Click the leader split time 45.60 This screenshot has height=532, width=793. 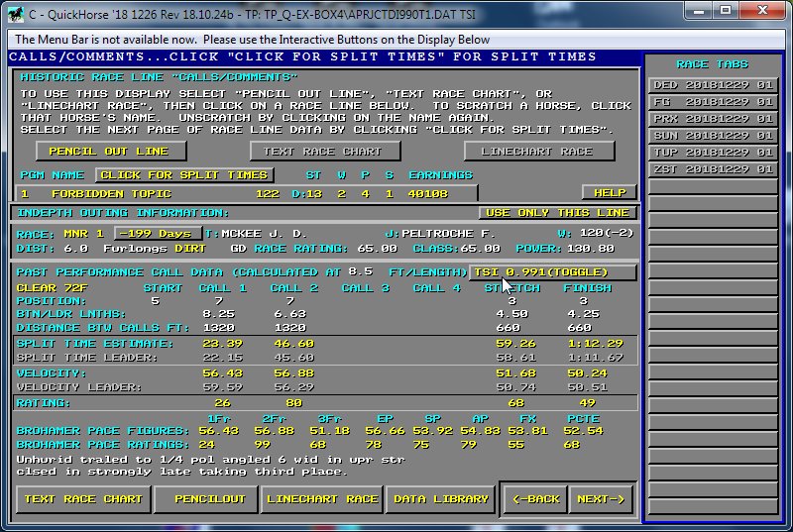tap(293, 358)
